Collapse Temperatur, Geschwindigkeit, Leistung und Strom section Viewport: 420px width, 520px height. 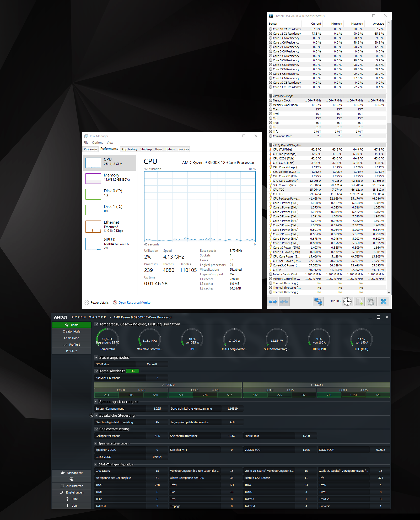[96, 324]
